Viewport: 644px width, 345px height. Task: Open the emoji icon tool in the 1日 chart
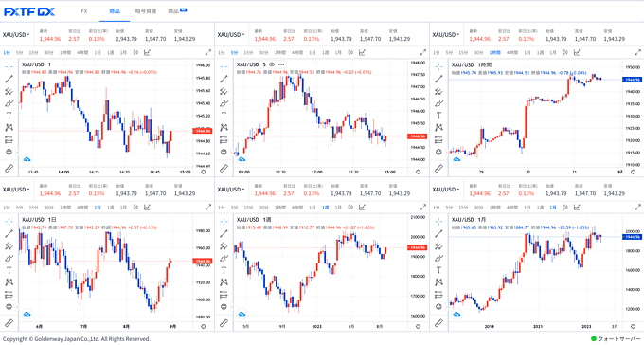pos(9,306)
